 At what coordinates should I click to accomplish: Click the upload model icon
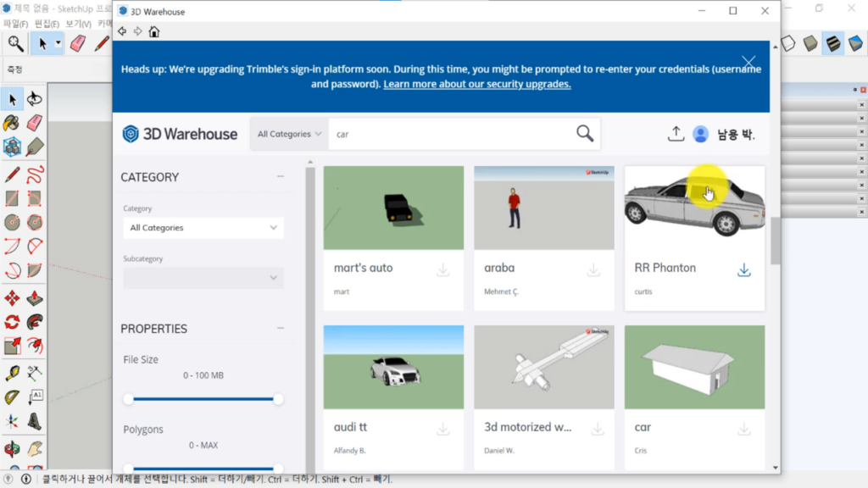click(x=676, y=134)
